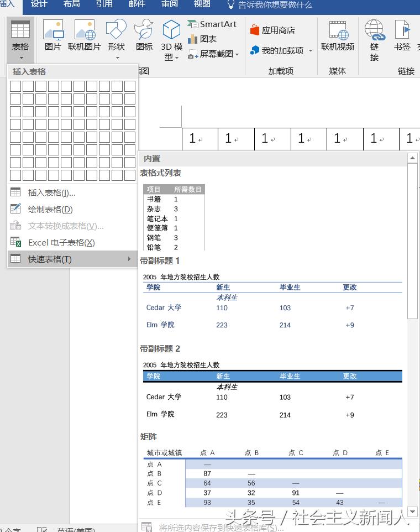Open 屏幕截图 screenshot dropdown
The height and width of the screenshot is (532, 420).
click(213, 54)
